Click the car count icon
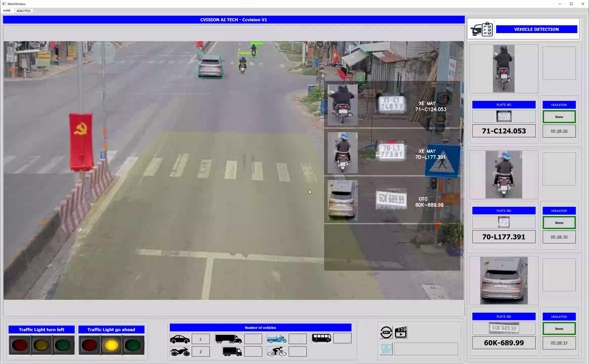 pos(180,339)
